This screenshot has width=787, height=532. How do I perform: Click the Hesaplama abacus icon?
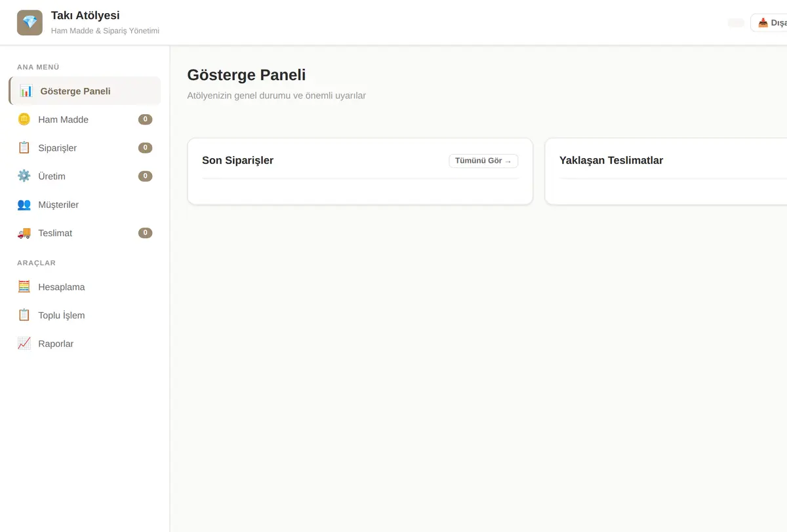[24, 287]
